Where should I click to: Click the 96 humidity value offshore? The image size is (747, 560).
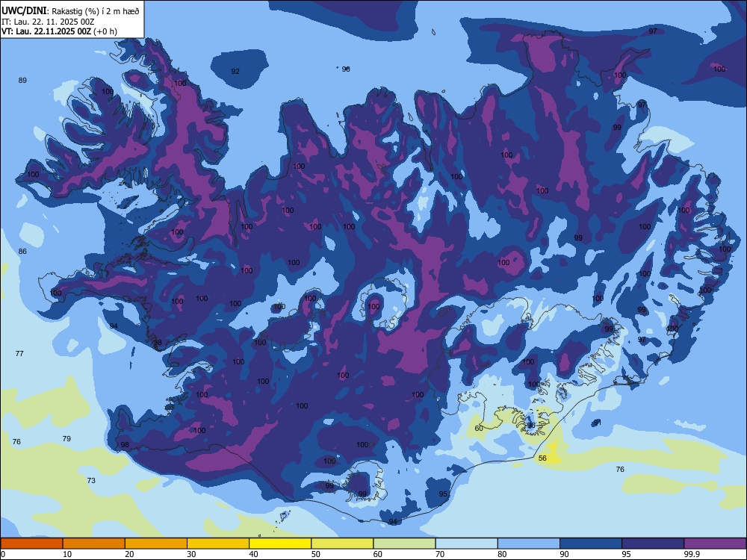(346, 69)
